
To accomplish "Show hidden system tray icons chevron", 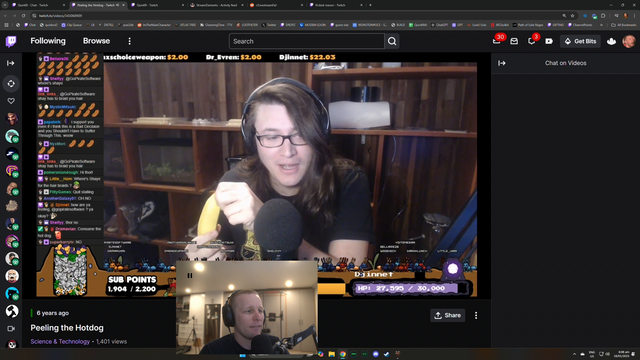I will [x=574, y=354].
